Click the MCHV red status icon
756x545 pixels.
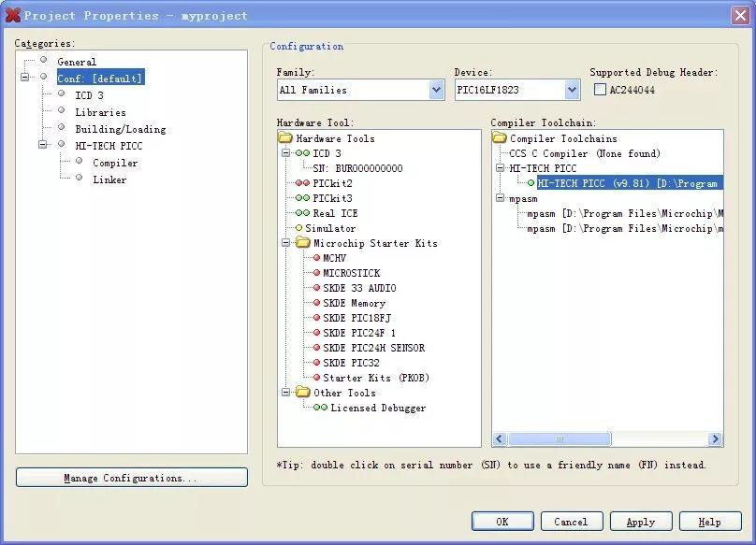(x=317, y=258)
